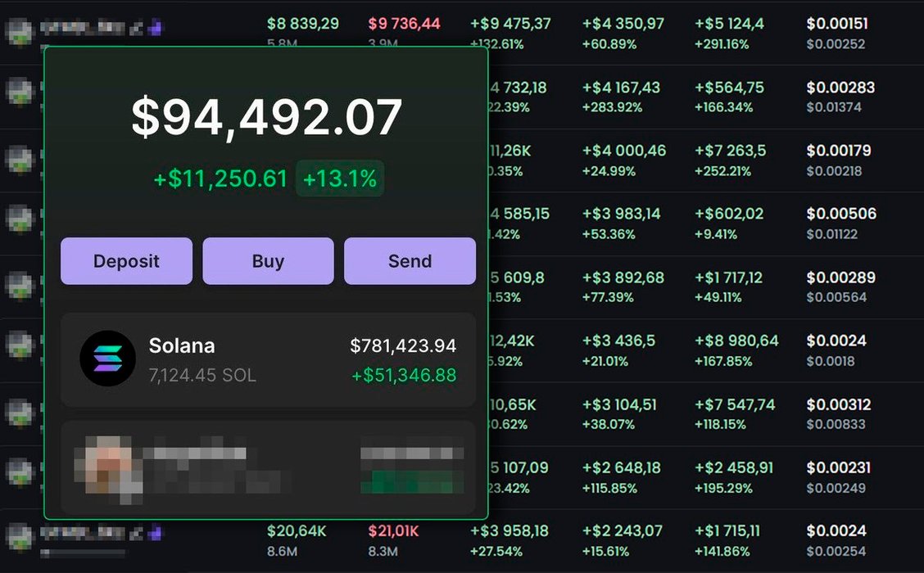Select the 7,124.45 SOL amount
The height and width of the screenshot is (573, 924).
point(202,376)
